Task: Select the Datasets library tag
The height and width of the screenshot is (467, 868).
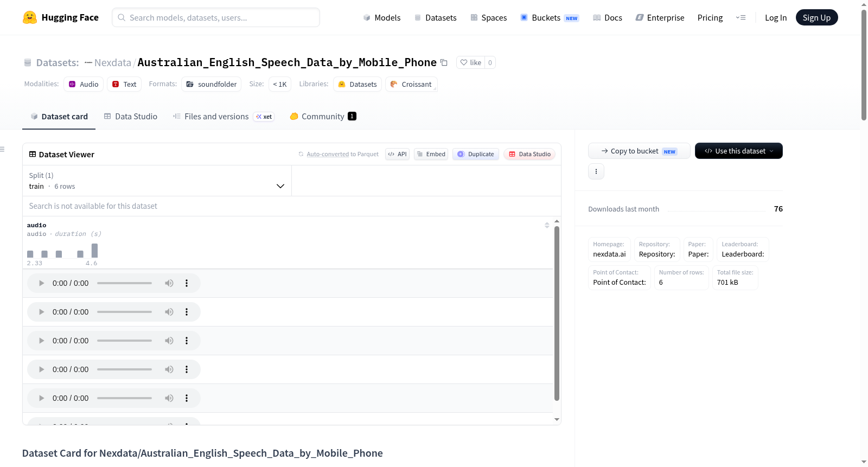Action: pyautogui.click(x=358, y=84)
